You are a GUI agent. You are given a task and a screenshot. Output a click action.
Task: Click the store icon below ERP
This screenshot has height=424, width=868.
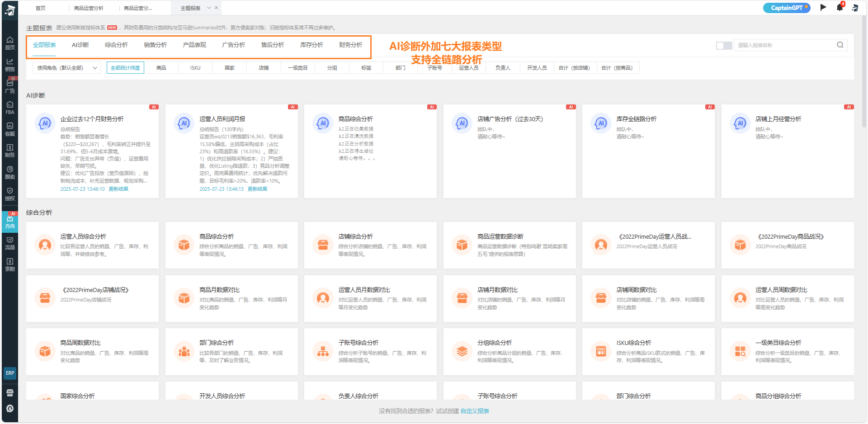(x=10, y=392)
